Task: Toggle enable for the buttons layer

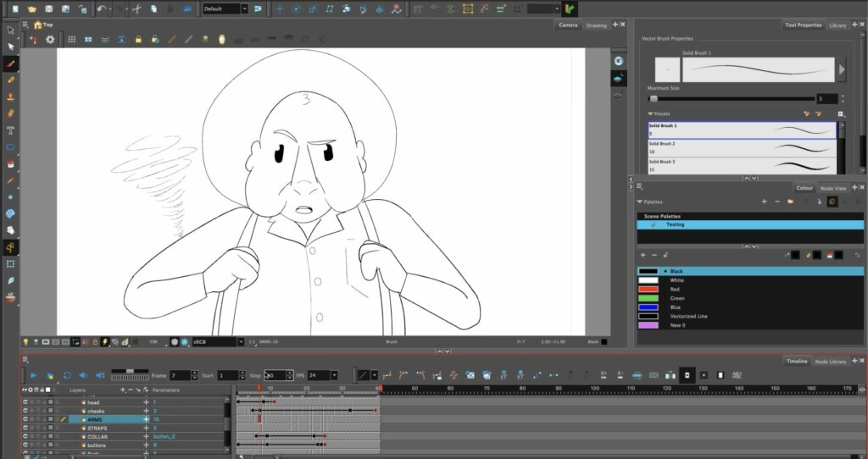Action: click(25, 445)
